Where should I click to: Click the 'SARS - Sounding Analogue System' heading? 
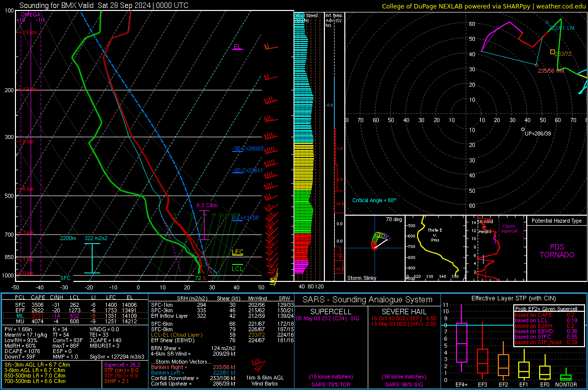(368, 300)
